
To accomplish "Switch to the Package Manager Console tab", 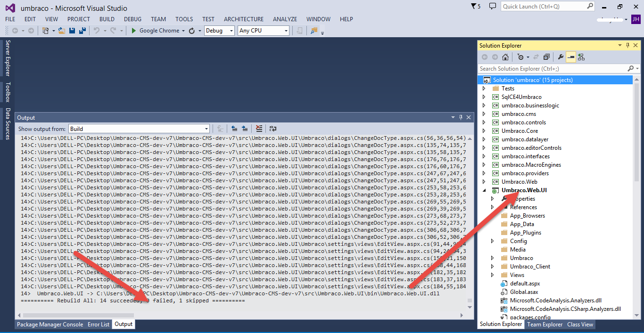I will tap(50, 325).
